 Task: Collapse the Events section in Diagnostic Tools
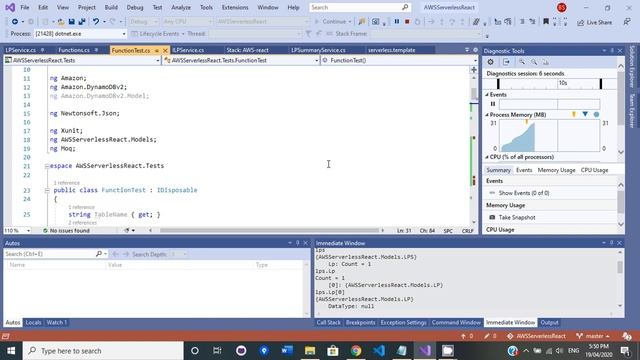point(487,95)
